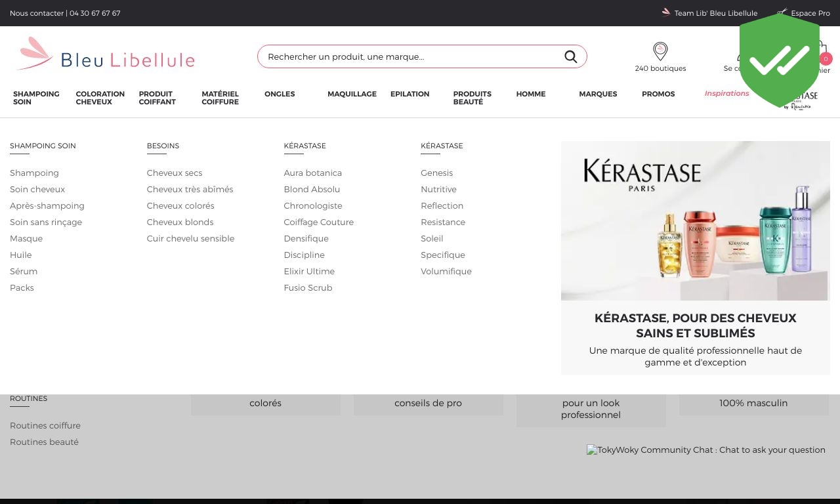The image size is (840, 504).
Task: Open Team Lib' Bleu Libellule link
Action: point(715,13)
